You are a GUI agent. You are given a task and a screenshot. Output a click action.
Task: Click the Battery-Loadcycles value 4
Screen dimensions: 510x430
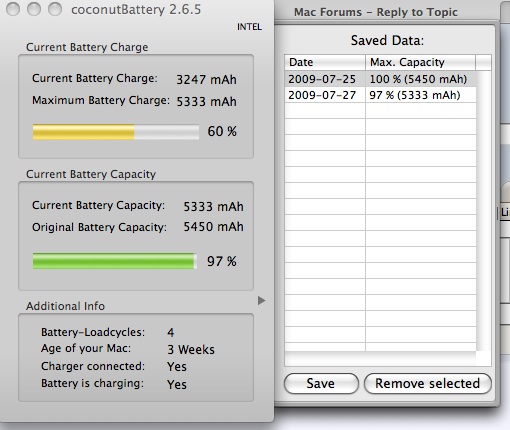[x=171, y=332]
